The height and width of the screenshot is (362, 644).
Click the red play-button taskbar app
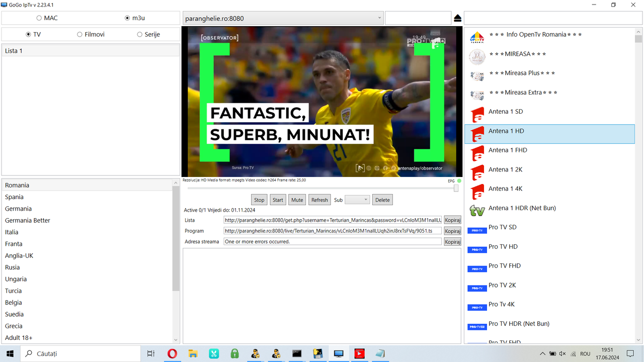(x=359, y=353)
